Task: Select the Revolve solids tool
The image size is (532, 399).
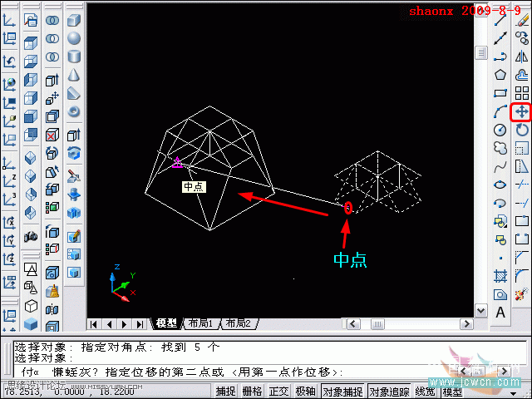Action: 74,153
